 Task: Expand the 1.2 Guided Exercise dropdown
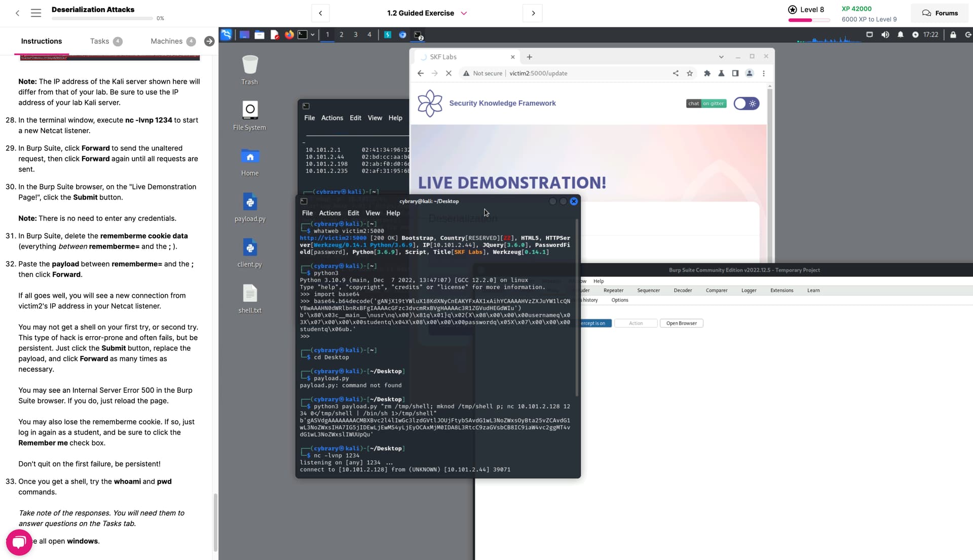click(x=463, y=13)
